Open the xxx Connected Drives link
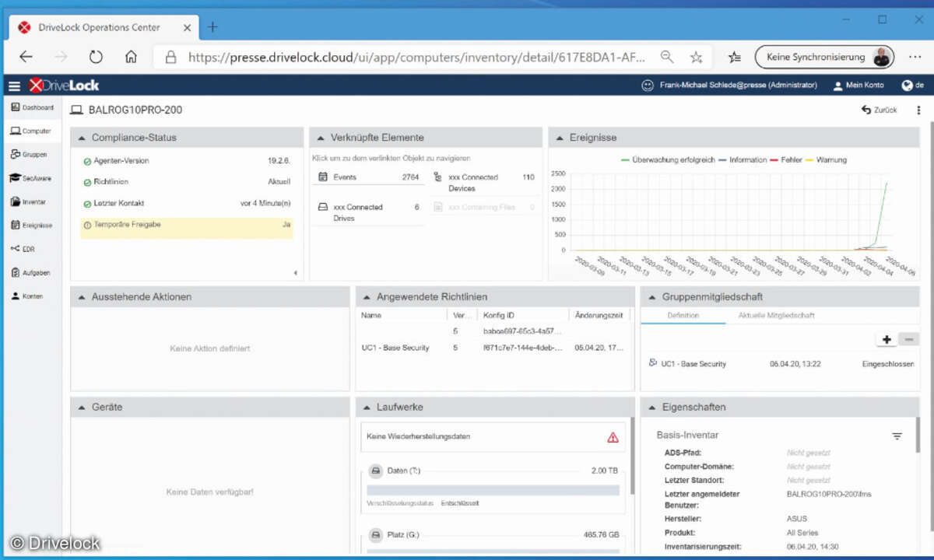934x560 pixels. pyautogui.click(x=368, y=212)
